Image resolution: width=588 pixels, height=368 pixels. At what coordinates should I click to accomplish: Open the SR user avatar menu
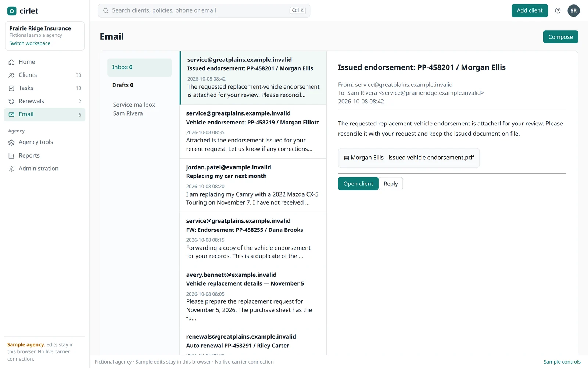point(573,11)
